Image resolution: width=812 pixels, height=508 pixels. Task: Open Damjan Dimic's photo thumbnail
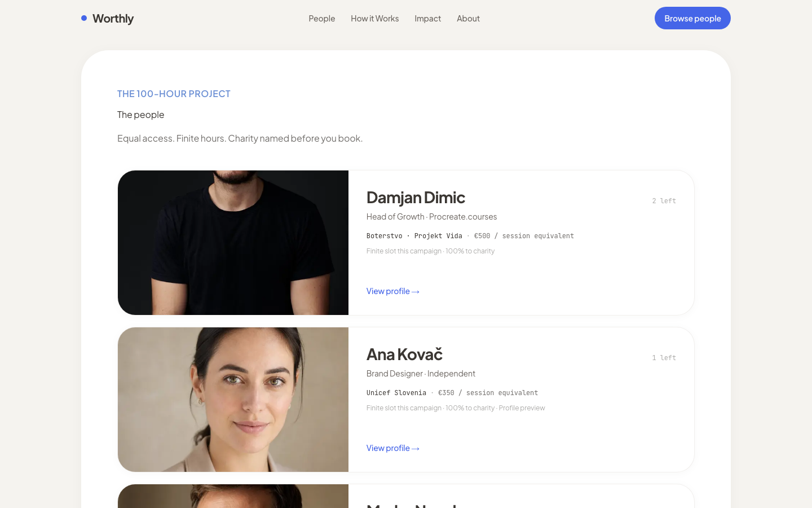pyautogui.click(x=233, y=243)
